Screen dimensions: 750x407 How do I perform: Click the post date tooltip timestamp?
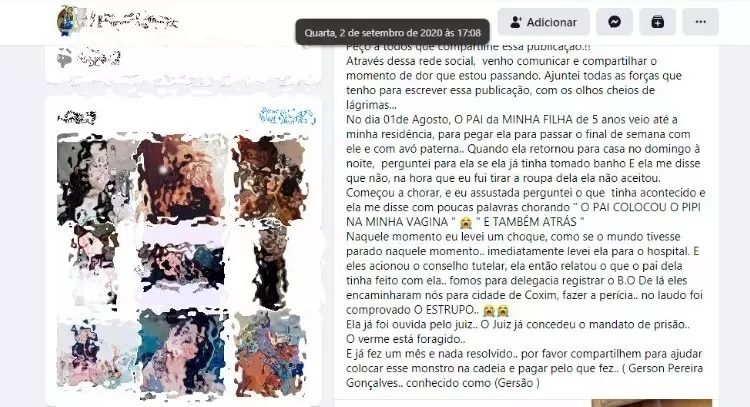[392, 33]
